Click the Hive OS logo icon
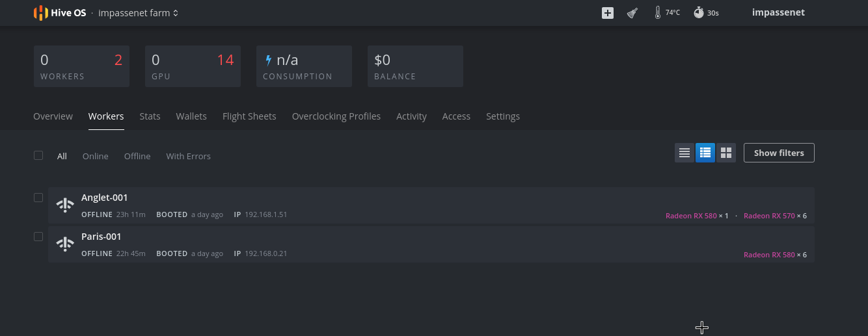 (41, 13)
